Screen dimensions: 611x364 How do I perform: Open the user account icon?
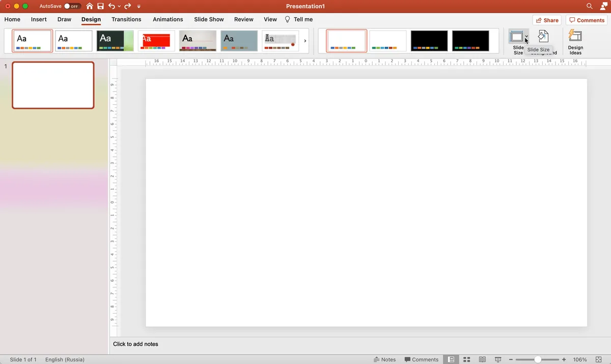[603, 6]
